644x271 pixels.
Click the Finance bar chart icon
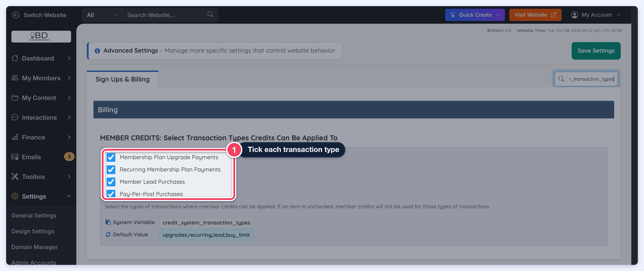pyautogui.click(x=15, y=137)
